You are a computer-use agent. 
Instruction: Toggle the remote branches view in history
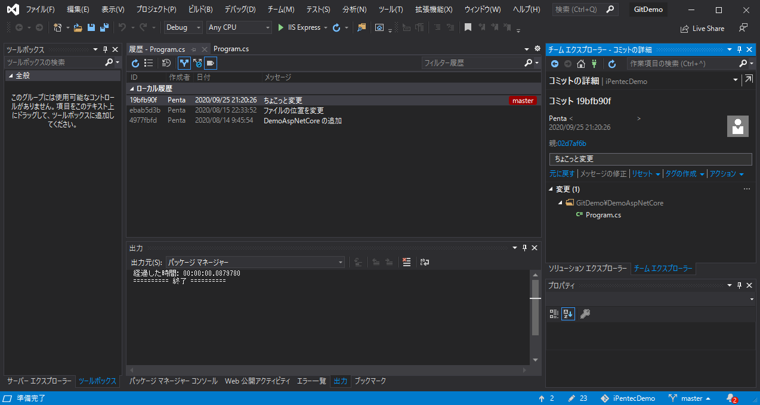point(197,63)
